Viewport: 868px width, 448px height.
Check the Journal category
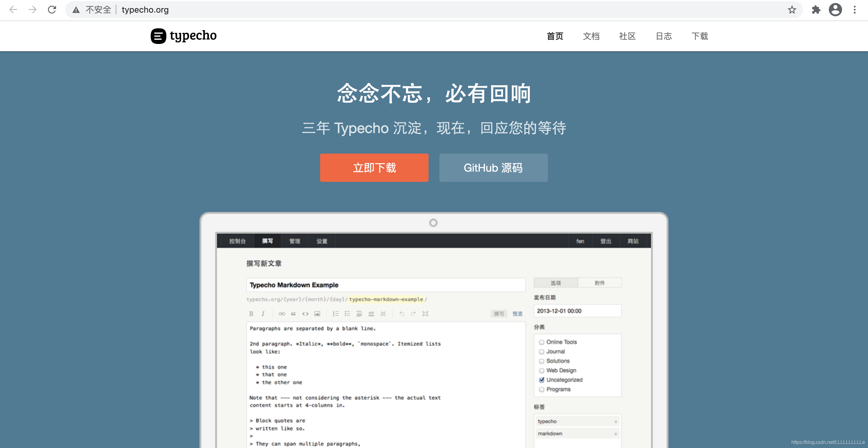(x=542, y=352)
